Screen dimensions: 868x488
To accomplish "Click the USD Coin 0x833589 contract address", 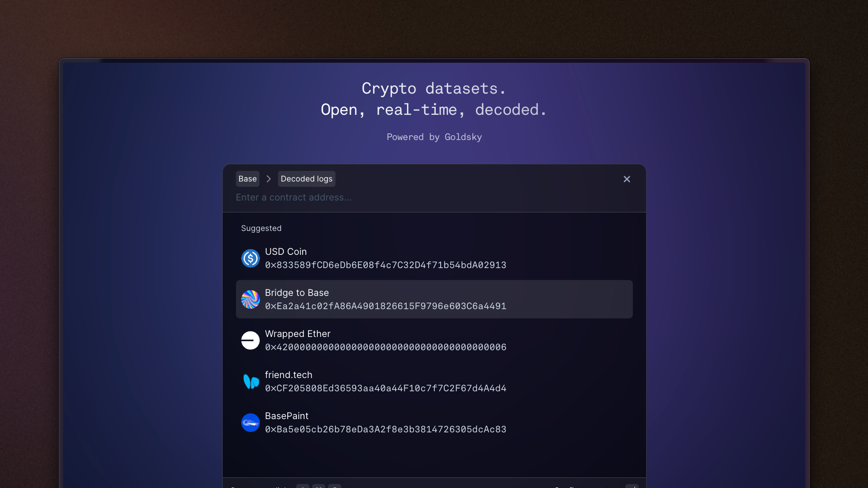I will click(386, 265).
